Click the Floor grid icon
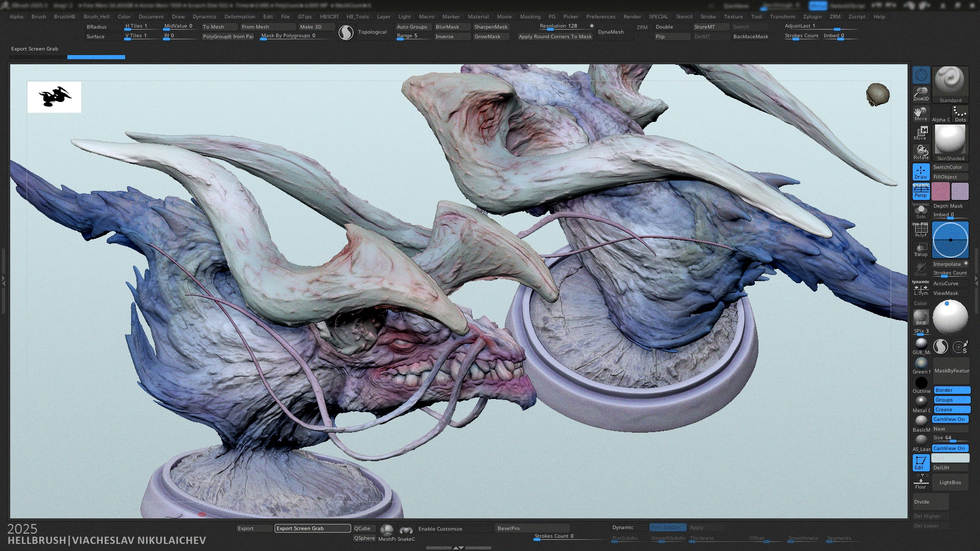This screenshot has width=980, height=551. pyautogui.click(x=921, y=483)
